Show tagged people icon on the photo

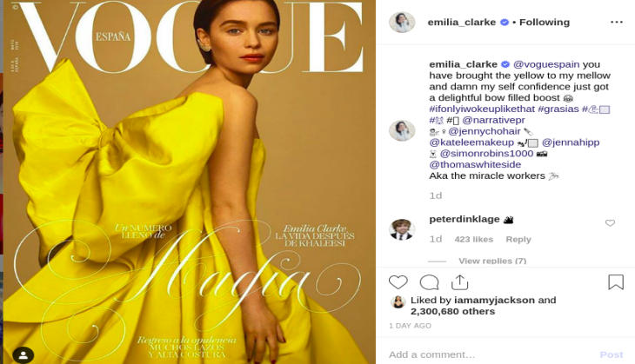(23, 355)
